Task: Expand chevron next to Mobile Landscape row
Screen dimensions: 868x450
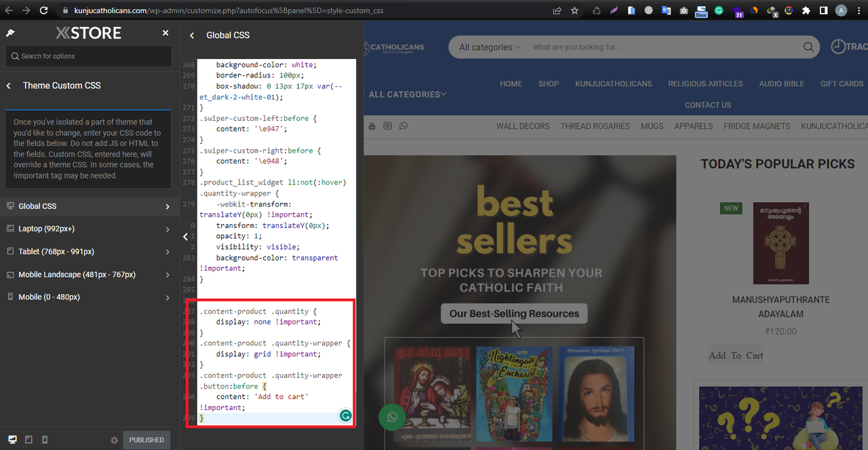Action: click(167, 275)
